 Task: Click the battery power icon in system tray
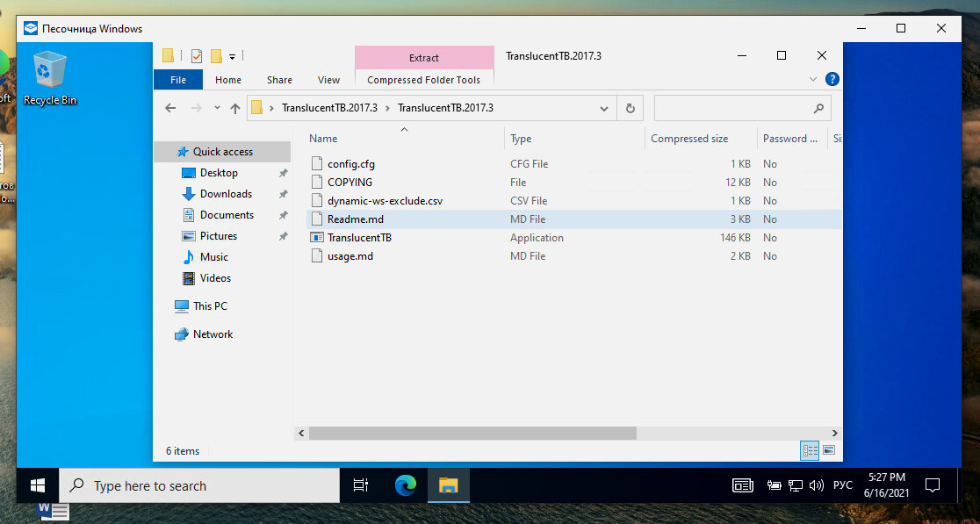point(775,485)
